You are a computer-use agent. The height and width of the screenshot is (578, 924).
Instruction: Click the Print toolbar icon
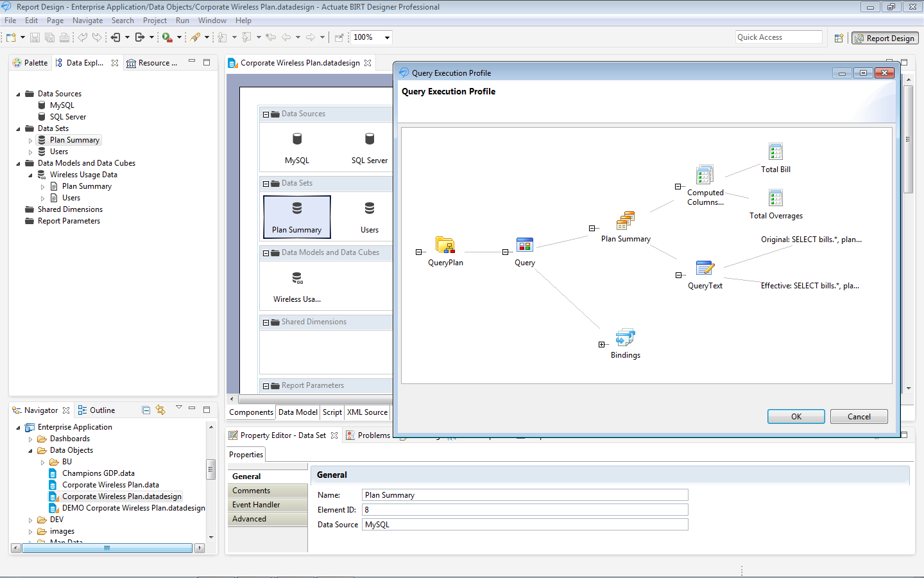(x=64, y=37)
